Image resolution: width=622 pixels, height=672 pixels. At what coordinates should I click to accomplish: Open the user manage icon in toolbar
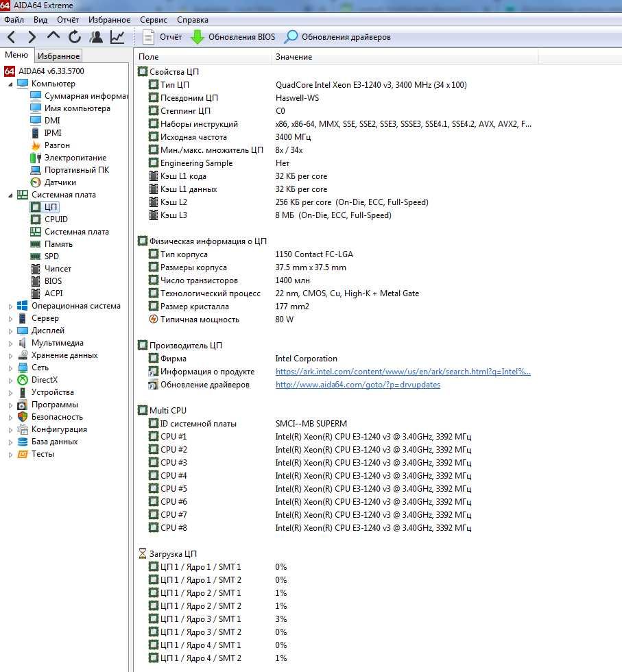coord(96,37)
